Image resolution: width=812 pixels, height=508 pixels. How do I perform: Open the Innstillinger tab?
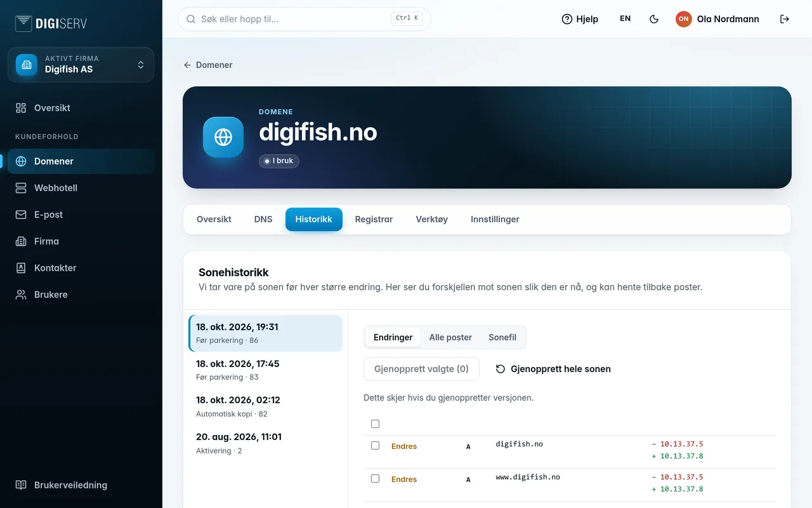495,219
